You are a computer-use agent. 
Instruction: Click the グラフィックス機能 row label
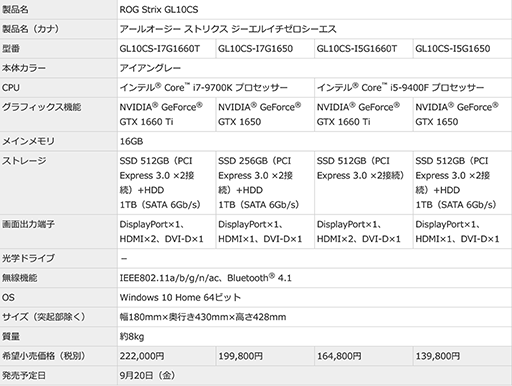(42, 107)
